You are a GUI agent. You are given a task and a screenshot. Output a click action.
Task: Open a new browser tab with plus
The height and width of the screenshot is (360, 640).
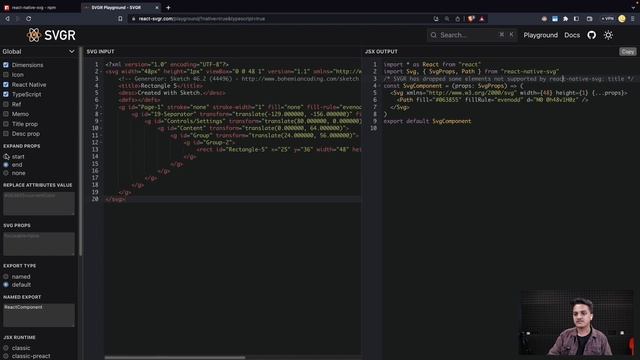(x=168, y=7)
